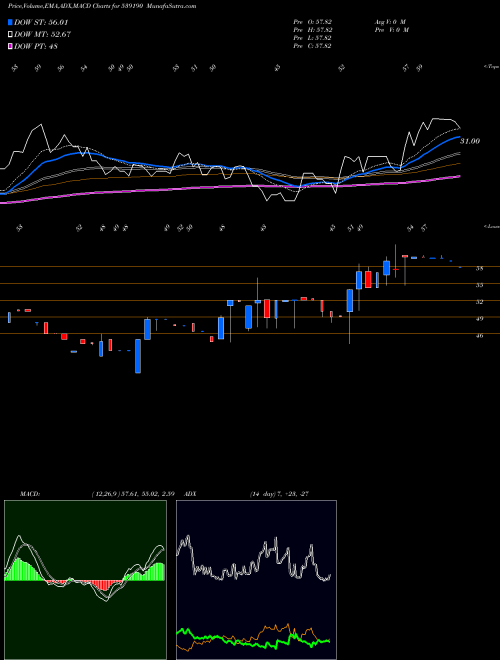Open the ADX indicator chart panel
The image size is (500, 660).
coord(256,580)
